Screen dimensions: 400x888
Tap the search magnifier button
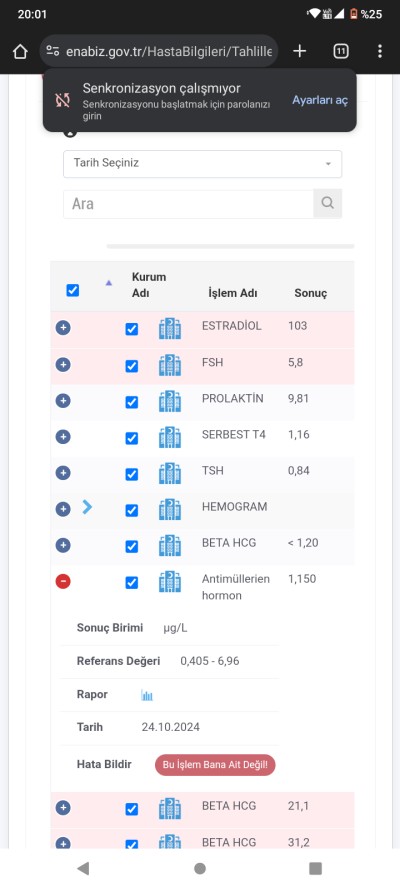pos(327,203)
